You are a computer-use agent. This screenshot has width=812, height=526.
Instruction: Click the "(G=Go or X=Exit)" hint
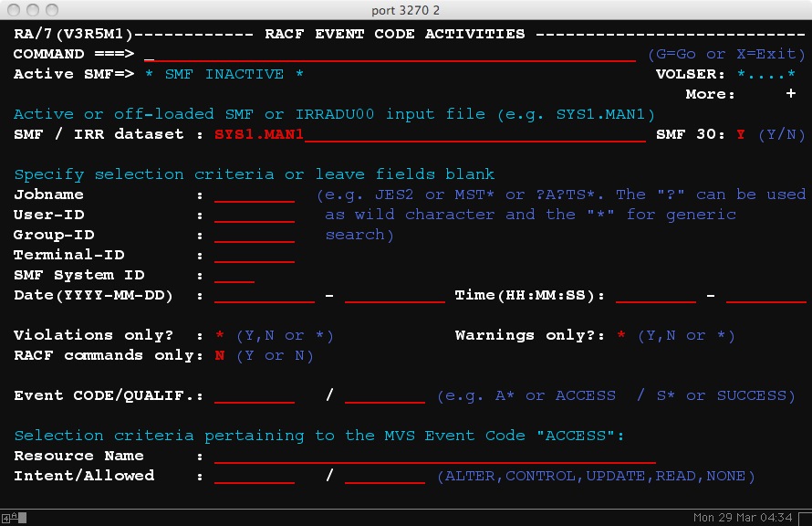click(x=726, y=54)
